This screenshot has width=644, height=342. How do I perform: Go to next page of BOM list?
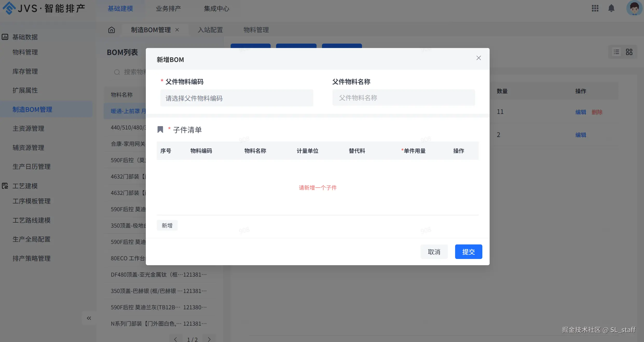point(209,339)
